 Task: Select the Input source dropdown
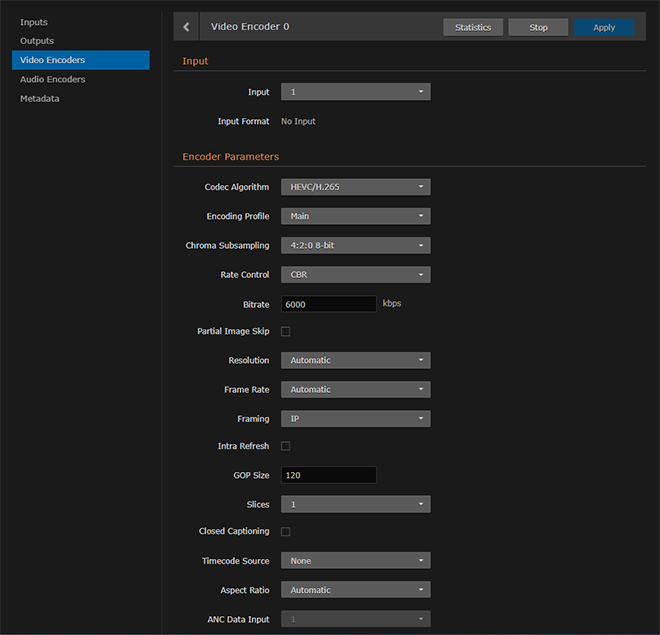click(x=355, y=92)
